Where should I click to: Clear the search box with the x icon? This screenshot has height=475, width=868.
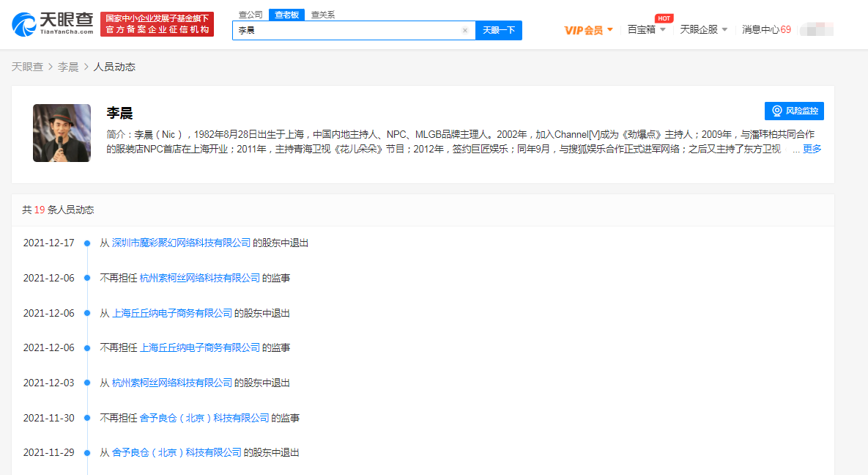tap(465, 31)
